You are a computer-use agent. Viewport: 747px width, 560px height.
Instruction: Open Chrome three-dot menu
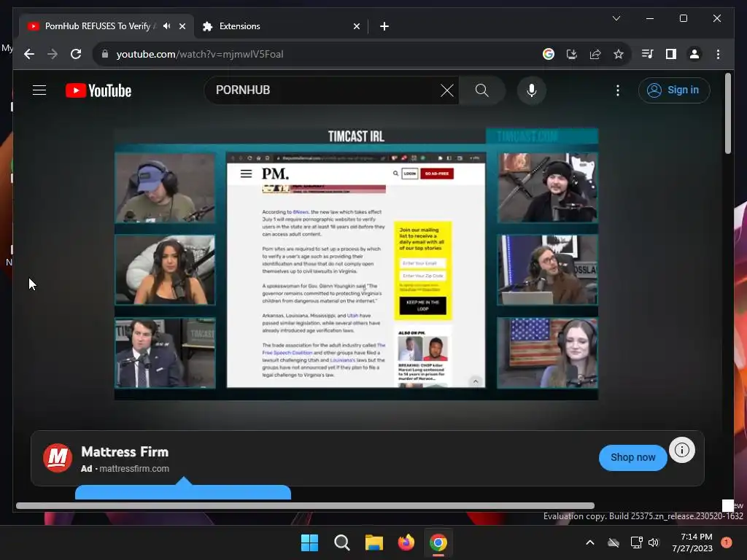718,54
